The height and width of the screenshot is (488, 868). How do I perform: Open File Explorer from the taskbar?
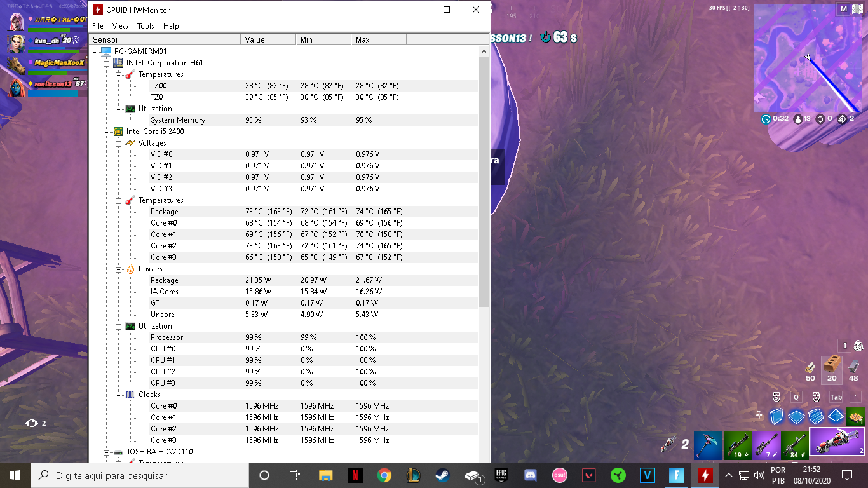click(325, 475)
